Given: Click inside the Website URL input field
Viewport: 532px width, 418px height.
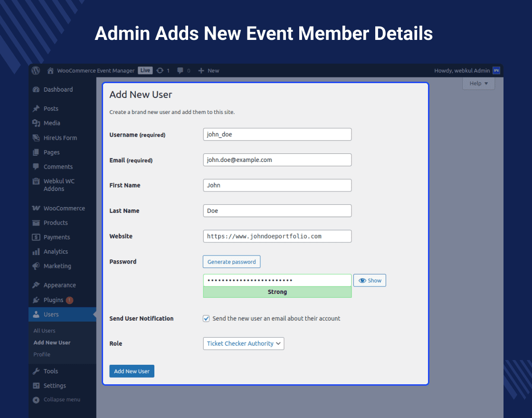Looking at the screenshot, I should tap(277, 236).
